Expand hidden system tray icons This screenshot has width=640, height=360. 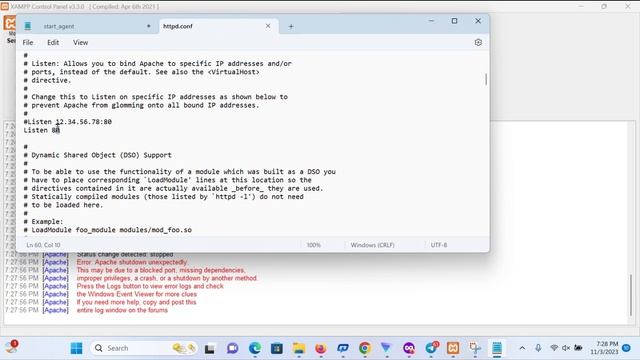[x=522, y=348]
